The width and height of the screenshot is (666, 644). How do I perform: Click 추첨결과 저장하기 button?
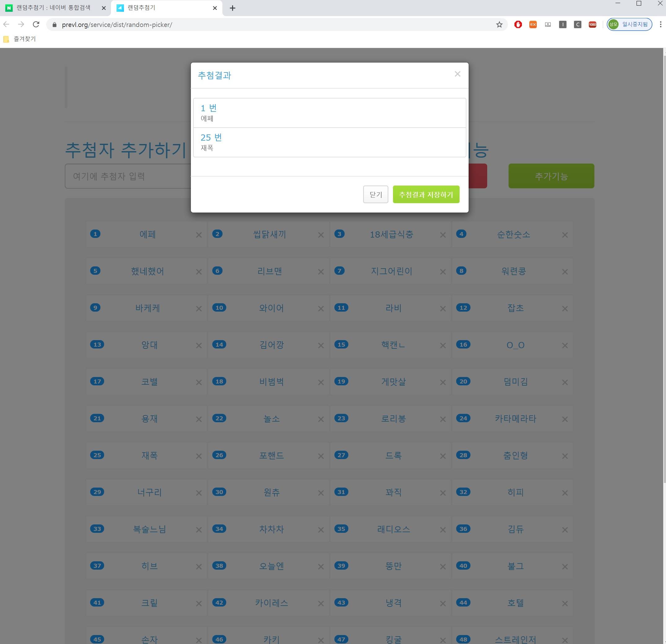tap(426, 194)
